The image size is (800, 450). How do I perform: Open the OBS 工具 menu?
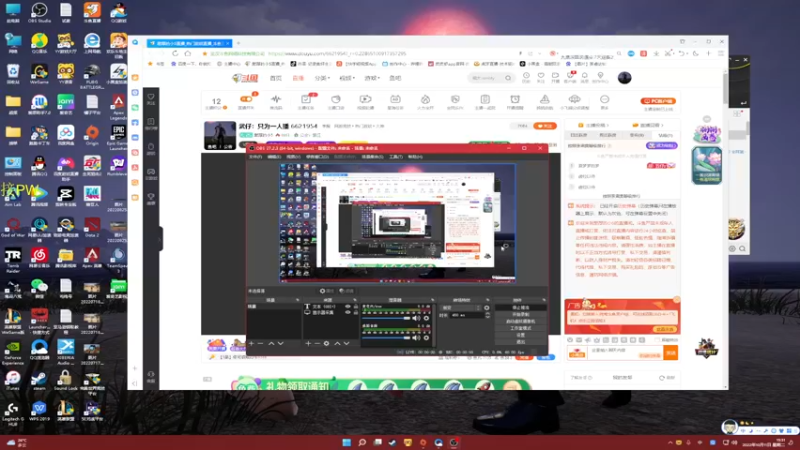tap(395, 157)
